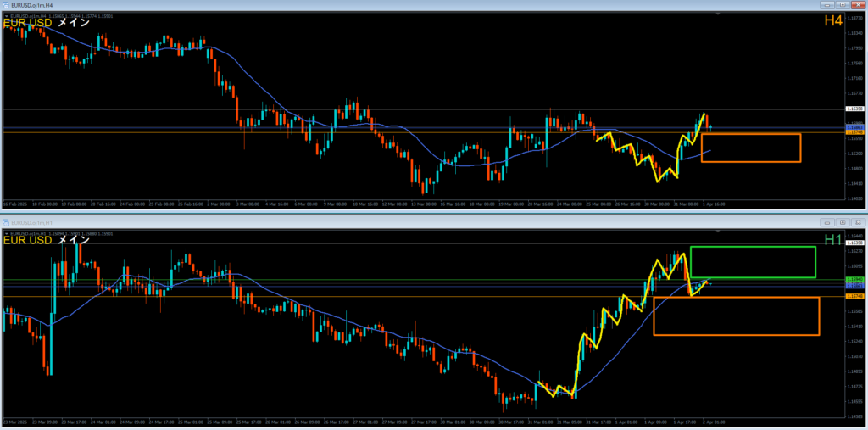The image size is (868, 430).
Task: Click the EUR USD メイン label on H1 chart
Action: coord(47,240)
